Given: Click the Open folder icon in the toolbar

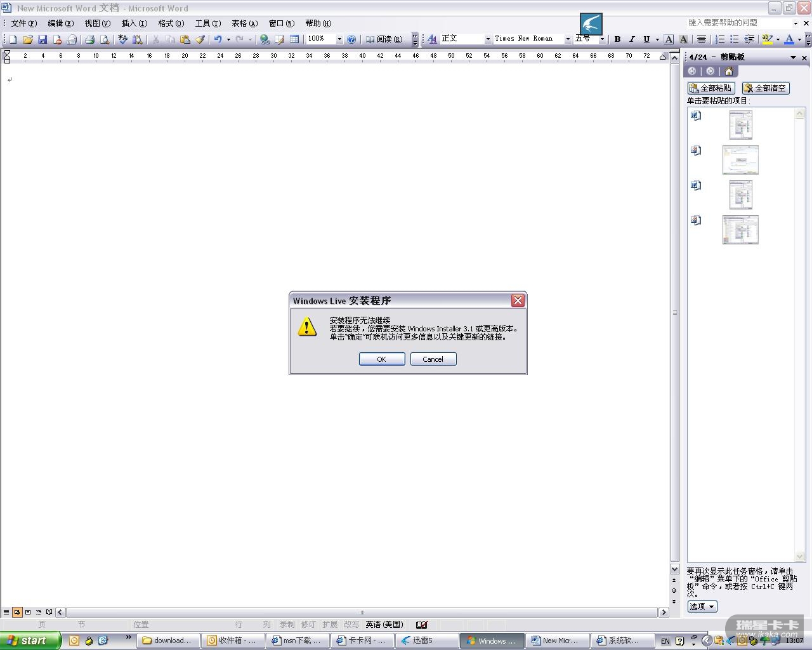Looking at the screenshot, I should pos(27,39).
